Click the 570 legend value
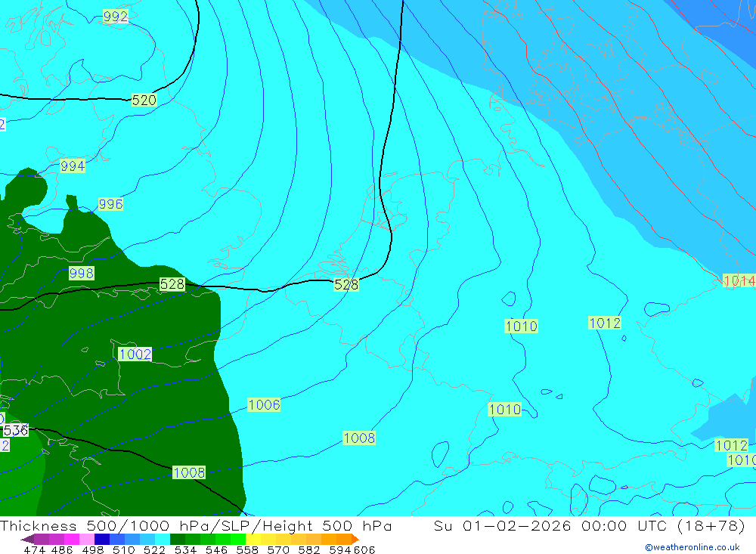Screen dimensions: 756x554 pos(278,549)
